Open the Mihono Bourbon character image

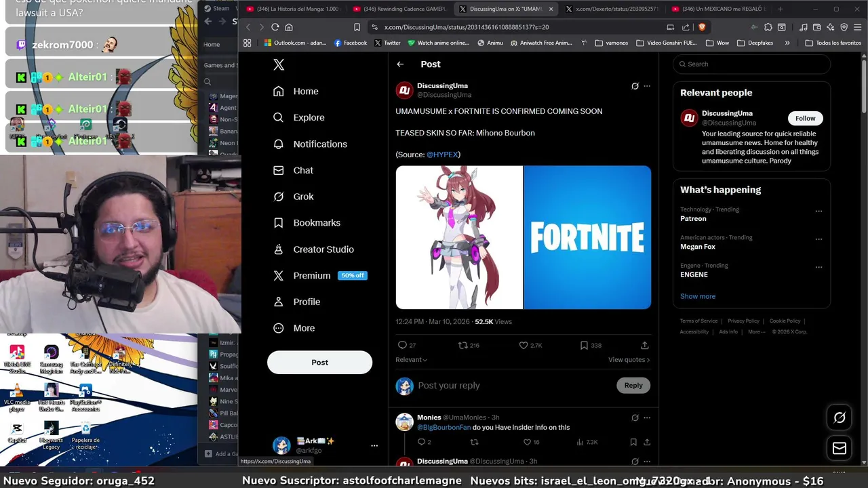[x=459, y=237]
